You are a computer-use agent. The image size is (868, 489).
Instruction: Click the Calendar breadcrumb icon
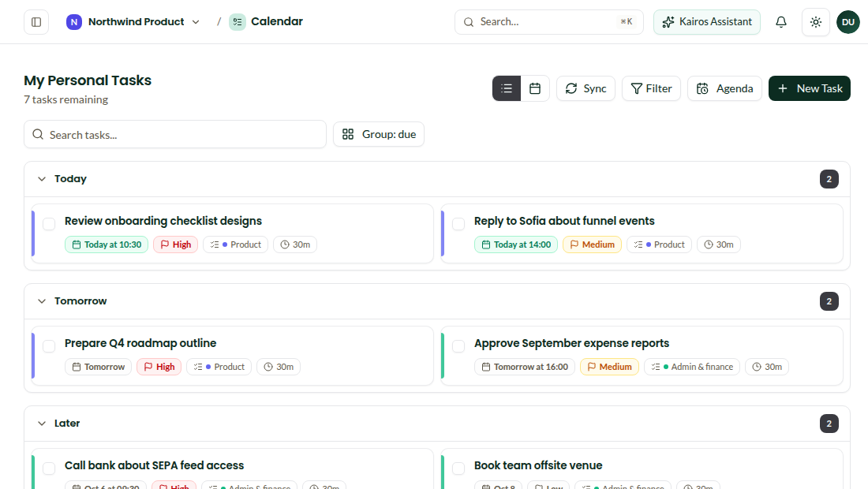tap(237, 22)
